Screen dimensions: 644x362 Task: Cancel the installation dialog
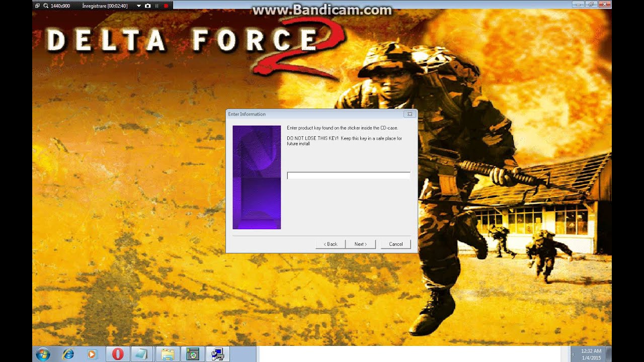[396, 244]
